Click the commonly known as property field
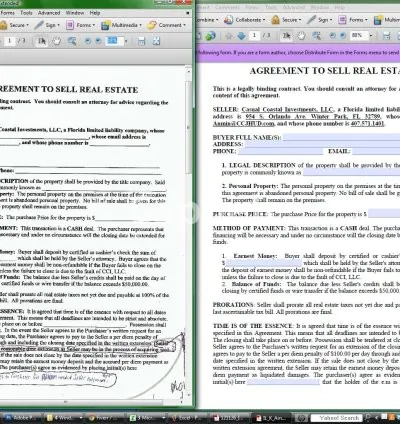400x424 pixels. click(x=352, y=172)
